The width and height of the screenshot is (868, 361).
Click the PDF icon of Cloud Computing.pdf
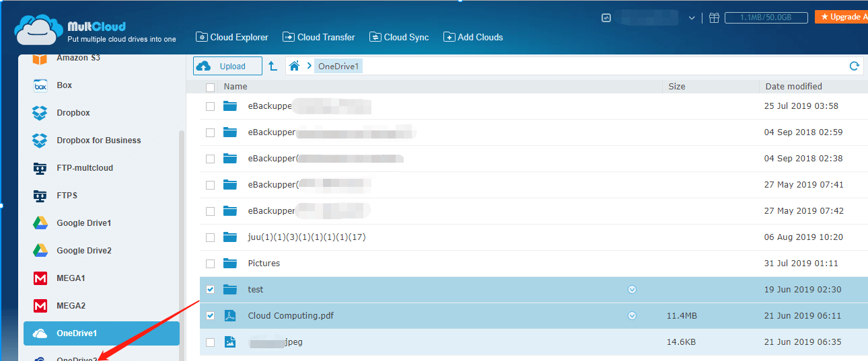tap(230, 316)
